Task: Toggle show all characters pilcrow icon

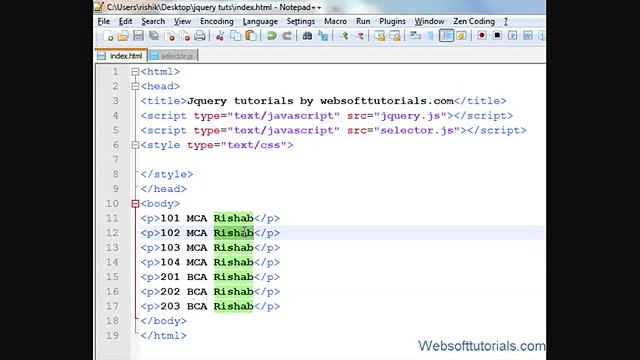Action: click(431, 36)
